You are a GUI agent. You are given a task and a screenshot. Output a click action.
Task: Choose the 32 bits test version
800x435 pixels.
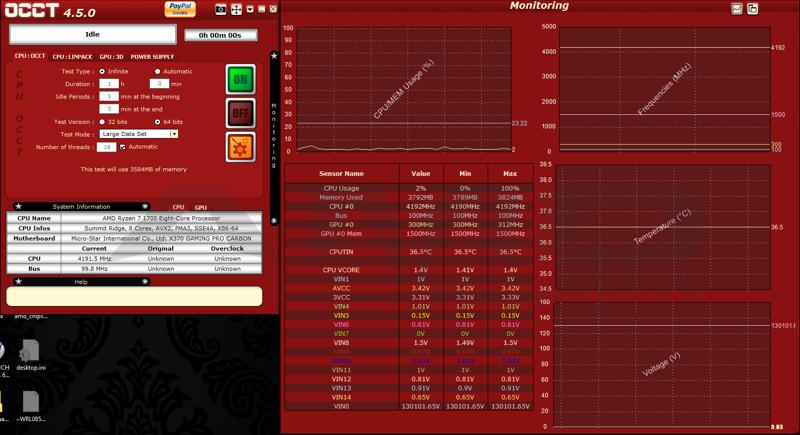[x=103, y=122]
